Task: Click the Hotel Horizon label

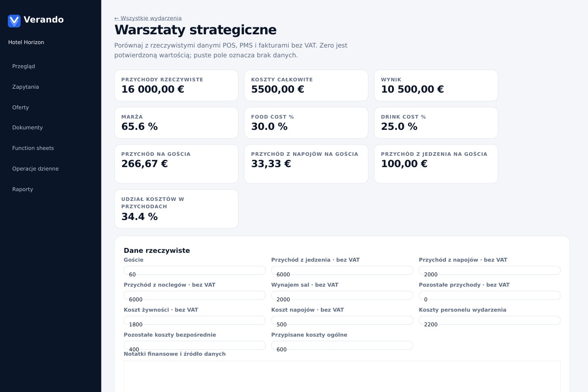Action: 26,42
